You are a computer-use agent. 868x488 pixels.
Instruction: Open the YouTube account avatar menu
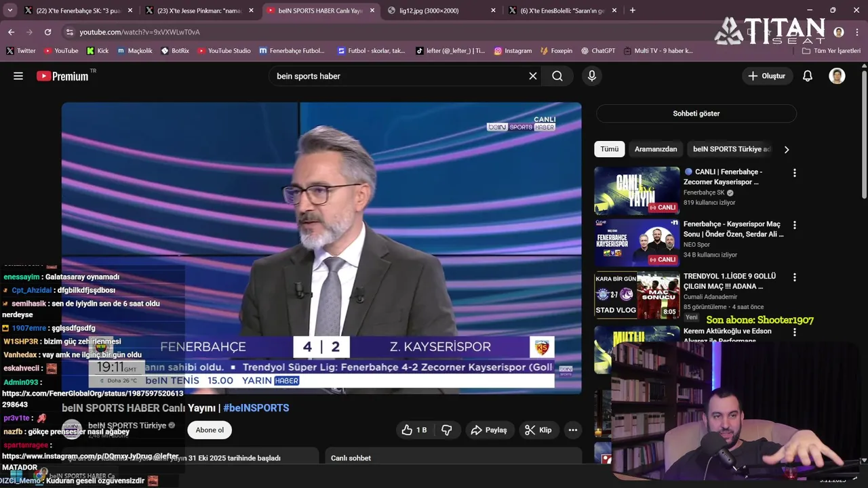837,76
